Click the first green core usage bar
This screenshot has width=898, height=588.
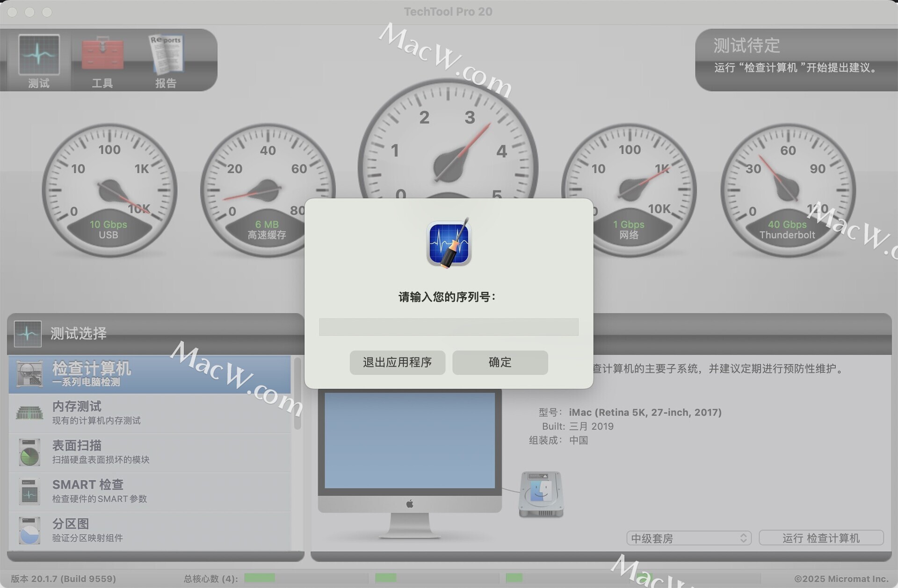260,578
